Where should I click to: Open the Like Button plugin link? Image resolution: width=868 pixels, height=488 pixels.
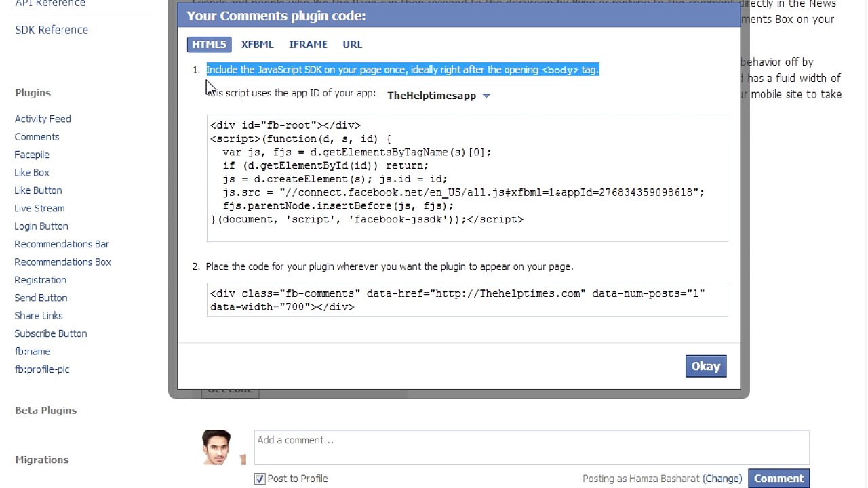(x=38, y=190)
